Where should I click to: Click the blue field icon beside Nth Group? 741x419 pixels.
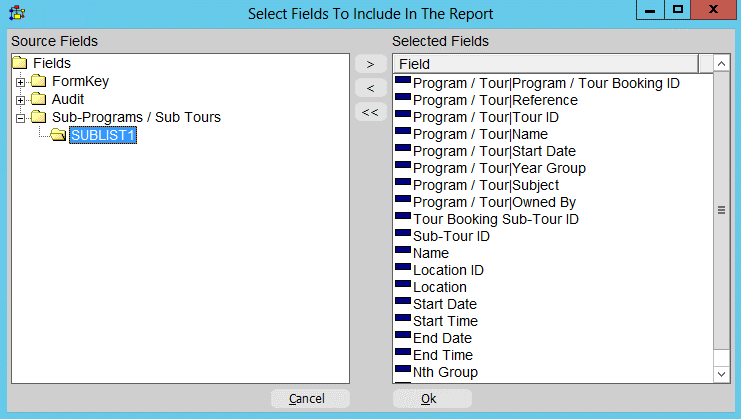403,370
